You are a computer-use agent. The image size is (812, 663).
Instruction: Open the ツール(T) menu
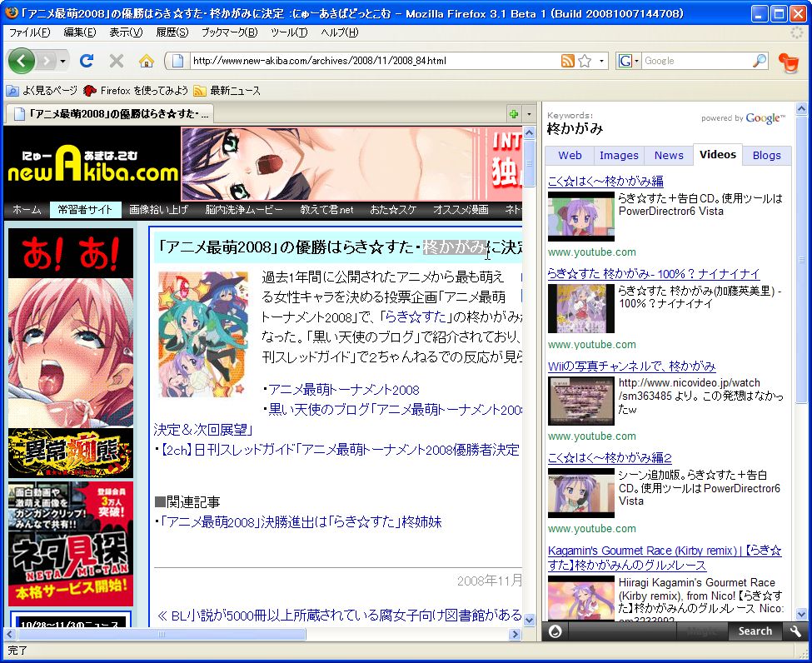tap(288, 32)
